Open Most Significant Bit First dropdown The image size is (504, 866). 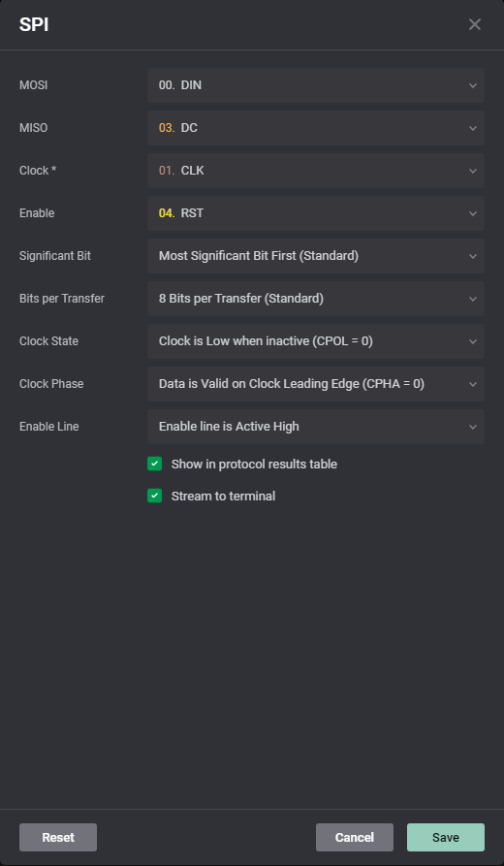click(316, 256)
